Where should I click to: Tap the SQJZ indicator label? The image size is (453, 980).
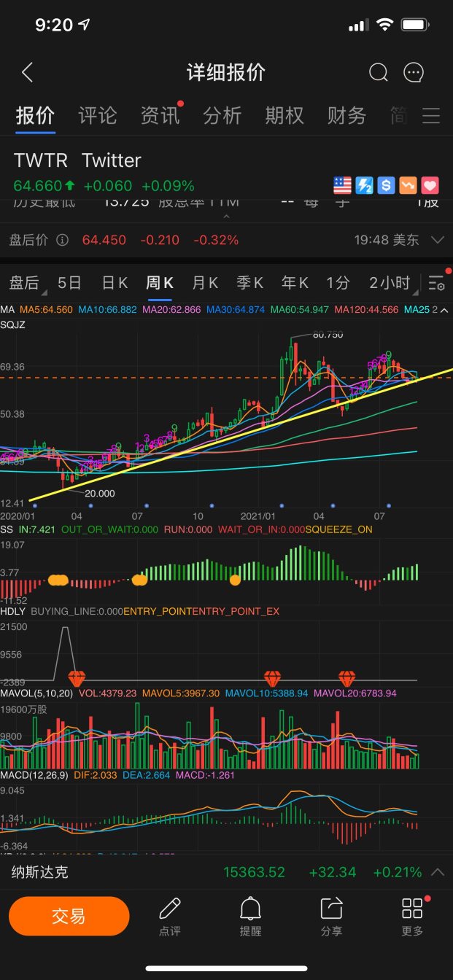[x=12, y=324]
